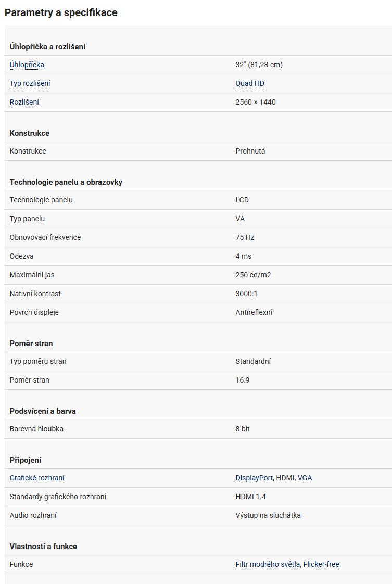Click the Rozlišení parameter link
Image resolution: width=392 pixels, height=584 pixels.
(x=24, y=103)
